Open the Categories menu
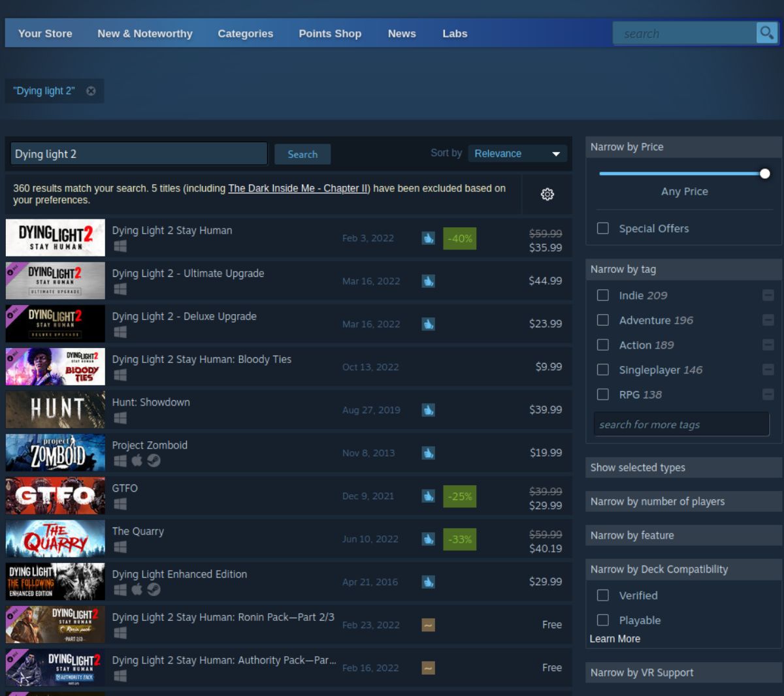 click(246, 33)
